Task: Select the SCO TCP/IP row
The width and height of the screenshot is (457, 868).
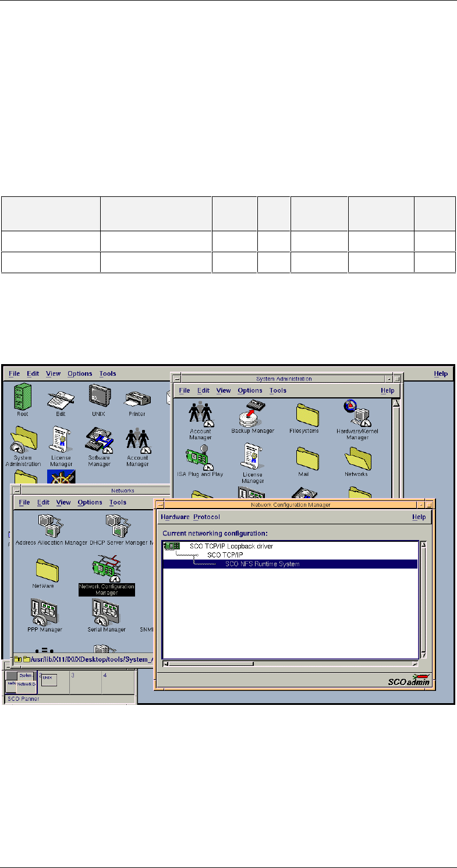Action: 291,555
